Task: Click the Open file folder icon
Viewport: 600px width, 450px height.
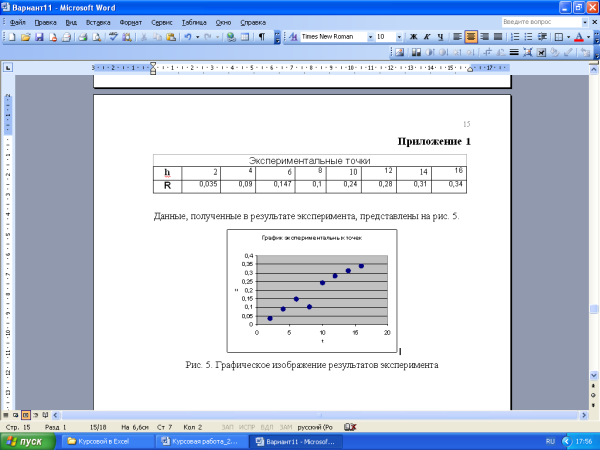Action: 25,37
